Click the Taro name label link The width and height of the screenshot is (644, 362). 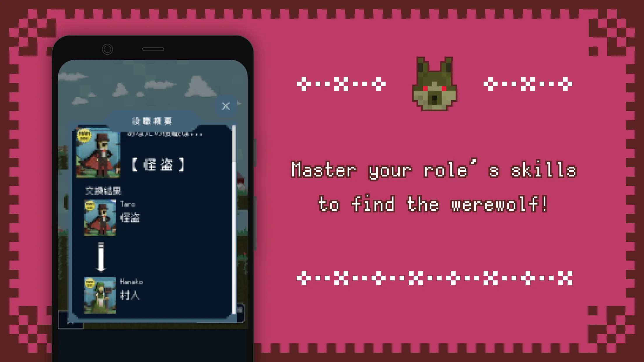click(128, 204)
